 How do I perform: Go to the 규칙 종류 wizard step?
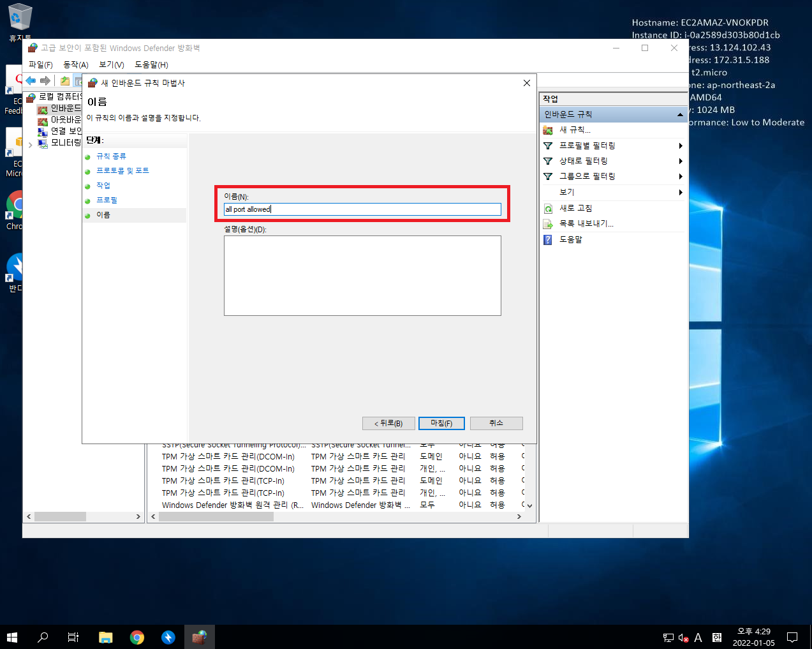(x=111, y=156)
